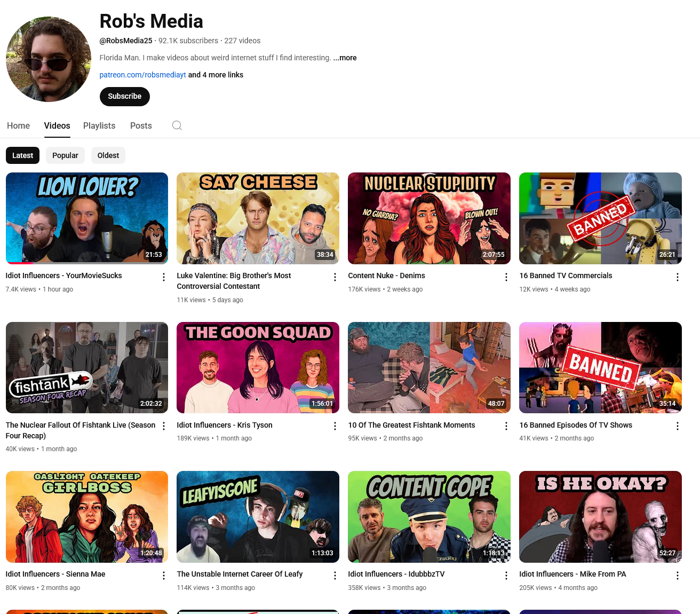The image size is (700, 614).
Task: Open the Idiot Influencers - Mike From PA title
Action: coord(572,574)
